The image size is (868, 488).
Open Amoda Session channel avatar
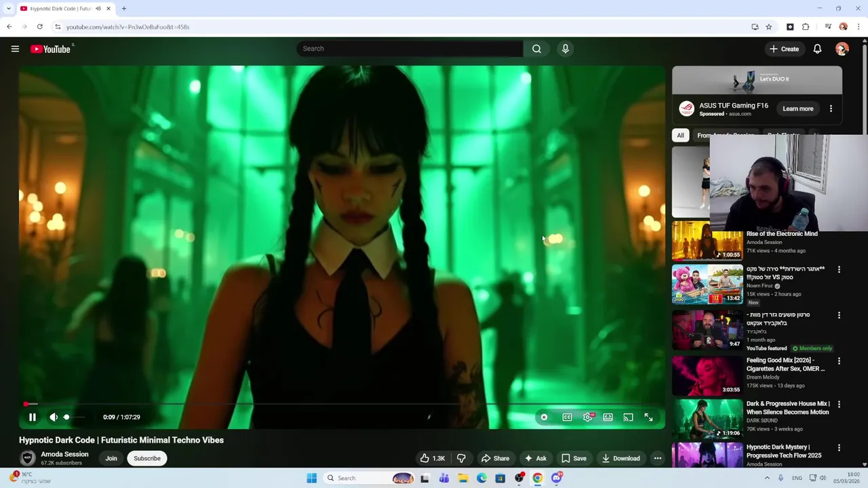pos(28,458)
